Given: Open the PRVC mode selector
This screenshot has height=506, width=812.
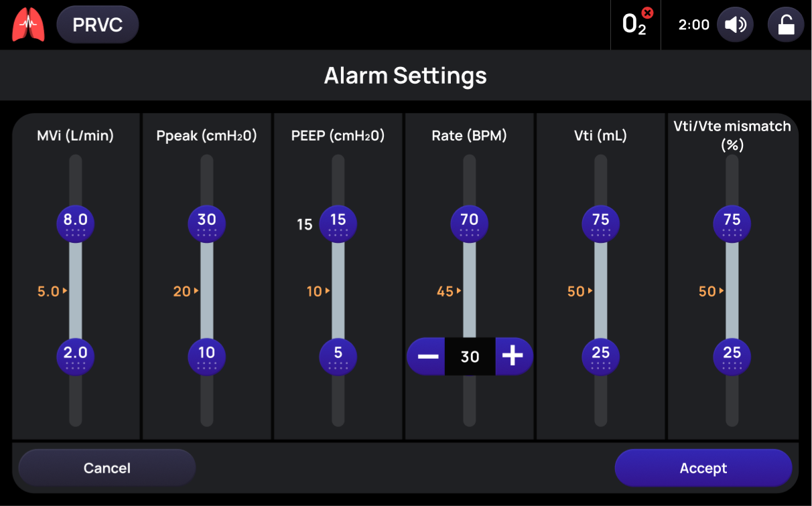Looking at the screenshot, I should click(x=98, y=25).
